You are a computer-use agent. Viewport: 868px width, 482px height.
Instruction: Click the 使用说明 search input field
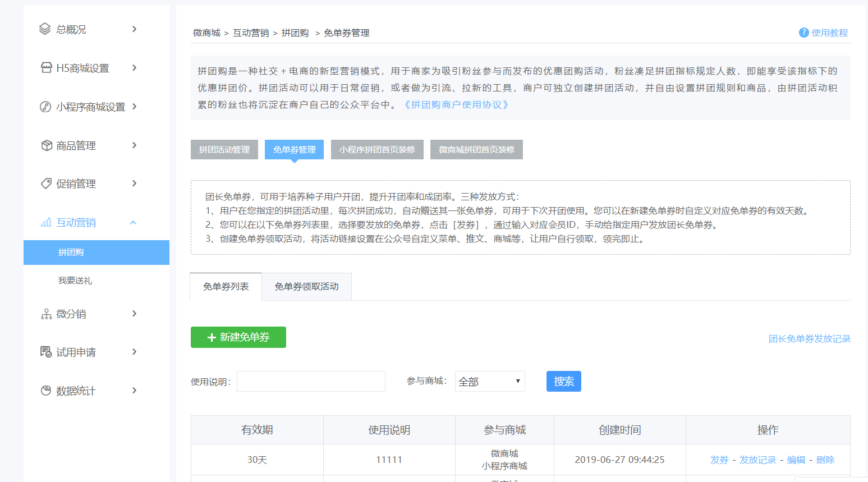pos(311,381)
